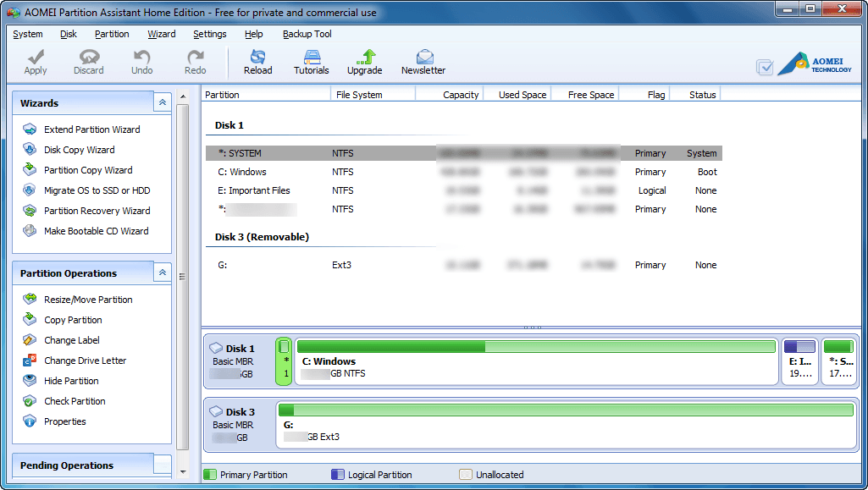Image resolution: width=868 pixels, height=490 pixels.
Task: Click the sidebar scrollbar up arrow
Action: point(183,96)
